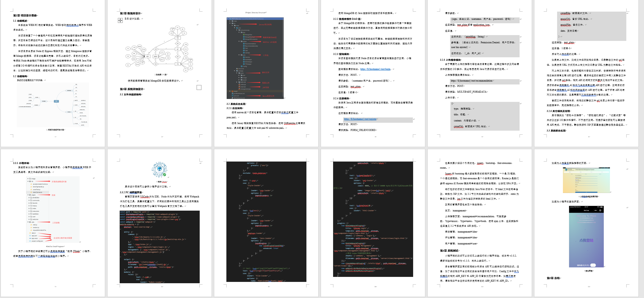Viewport: 644px width, 298px height.
Task: Click the 第5章 总结 heading
Action: tap(553, 278)
